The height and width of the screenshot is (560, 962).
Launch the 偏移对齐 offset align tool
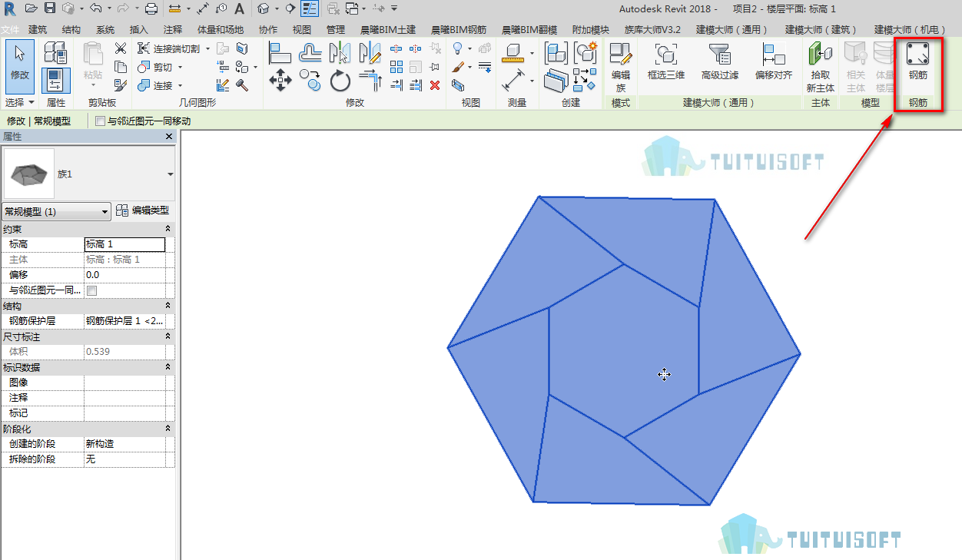(773, 61)
